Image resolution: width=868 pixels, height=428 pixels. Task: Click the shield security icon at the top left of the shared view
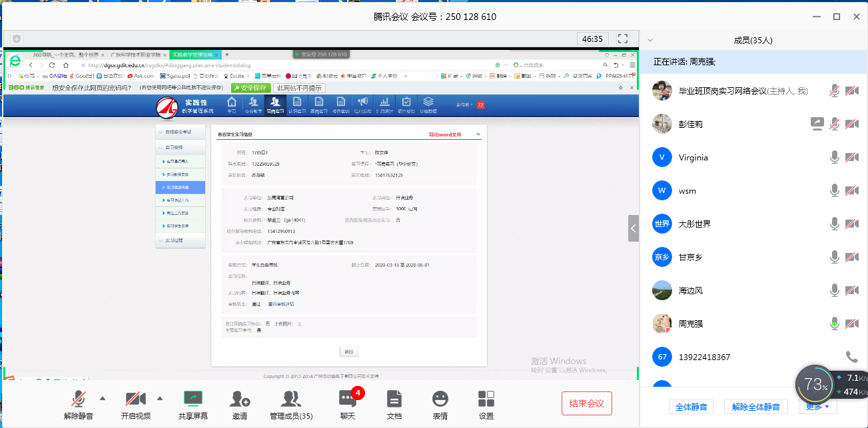17,39
